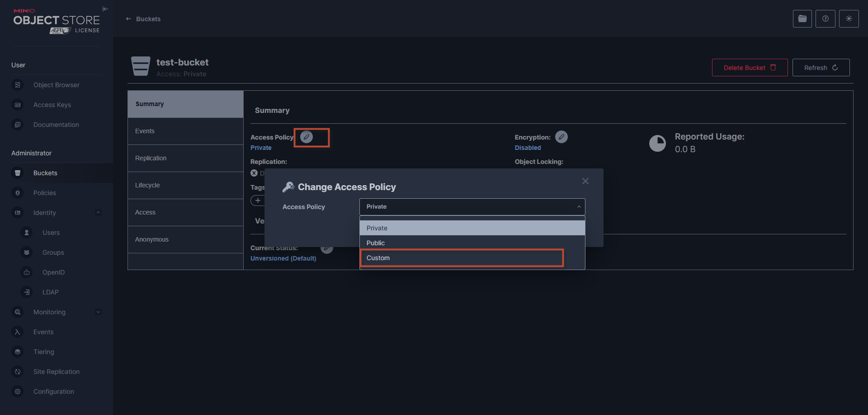This screenshot has width=868, height=415.
Task: Click the add tag plus icon
Action: coord(258,201)
